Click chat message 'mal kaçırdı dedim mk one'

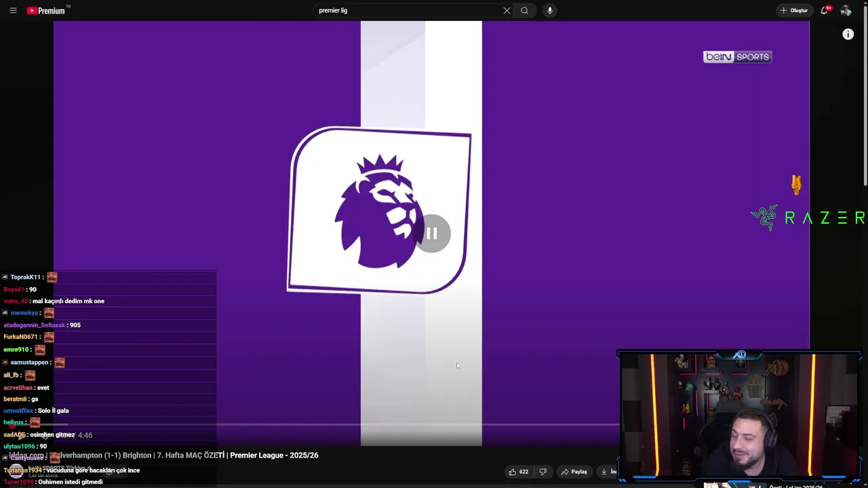[x=67, y=301]
